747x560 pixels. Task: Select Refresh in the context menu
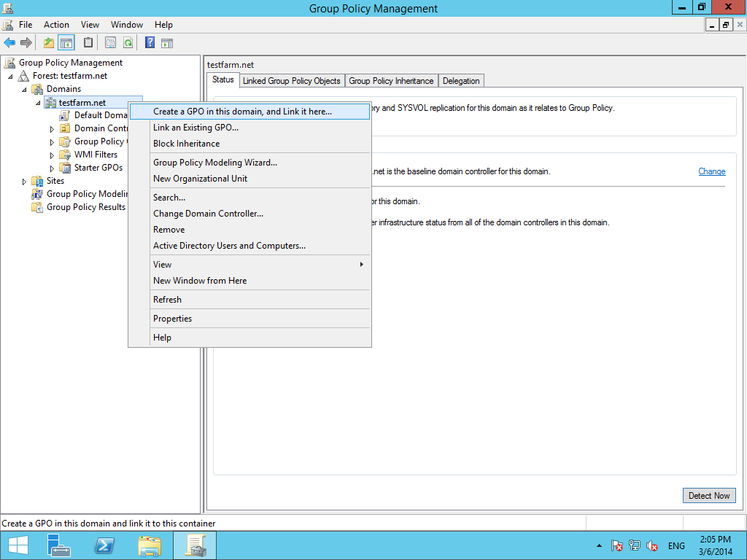tap(249, 300)
